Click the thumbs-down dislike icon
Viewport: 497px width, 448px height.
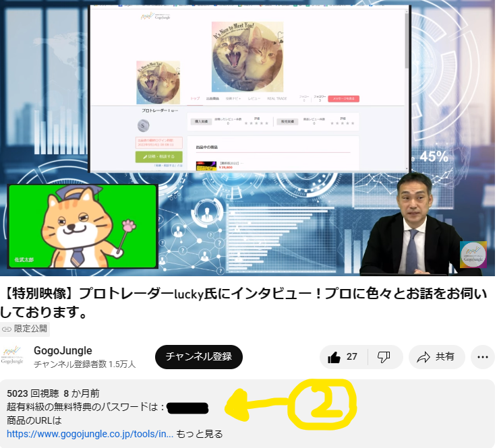point(384,357)
